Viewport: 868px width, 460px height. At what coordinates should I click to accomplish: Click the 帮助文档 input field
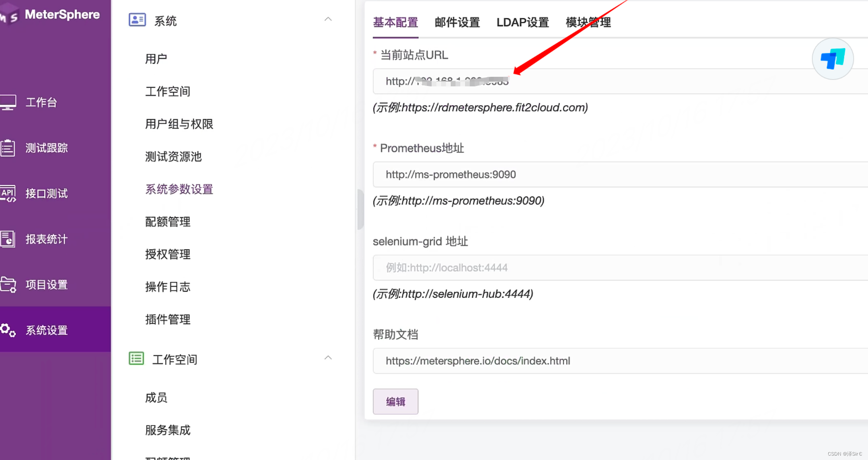point(620,361)
